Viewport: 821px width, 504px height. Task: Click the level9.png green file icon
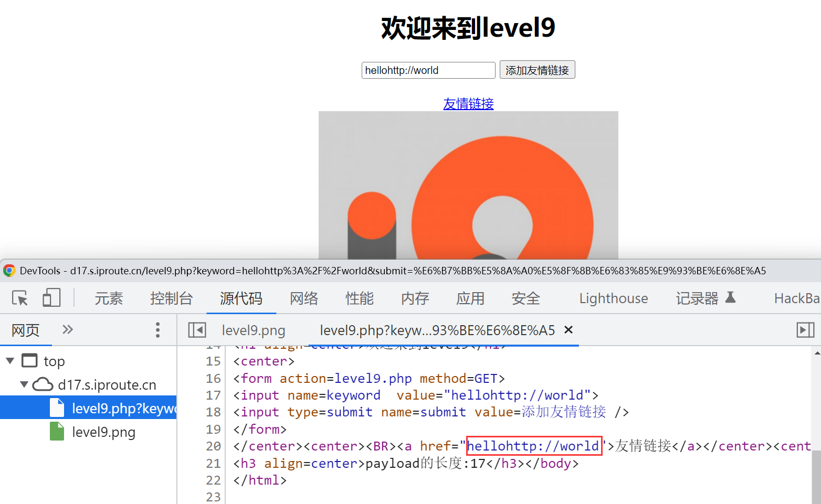57,432
